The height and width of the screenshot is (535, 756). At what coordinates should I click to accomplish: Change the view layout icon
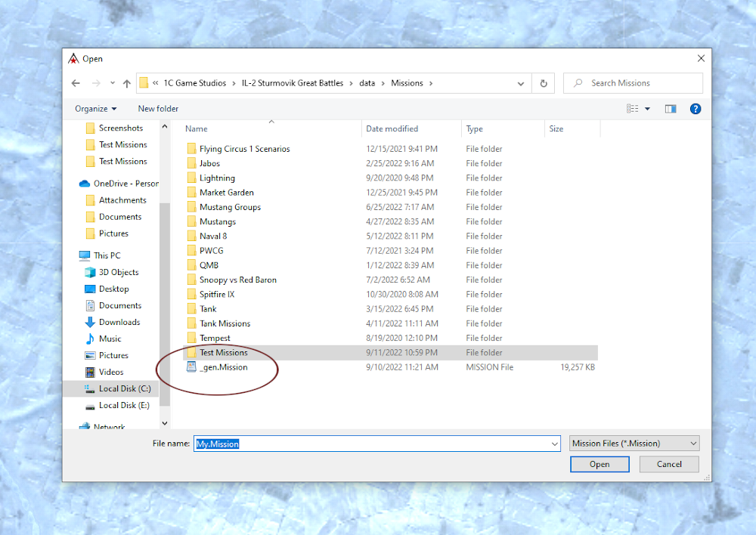(632, 109)
